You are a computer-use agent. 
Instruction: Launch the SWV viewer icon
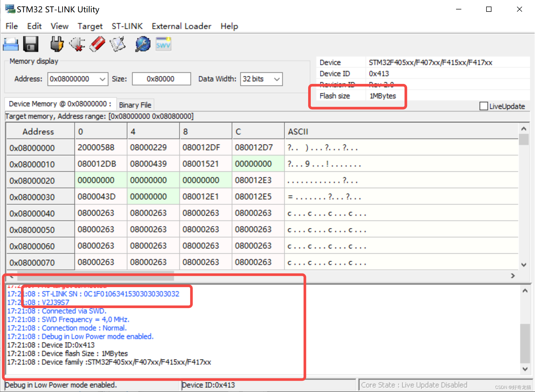(x=163, y=44)
